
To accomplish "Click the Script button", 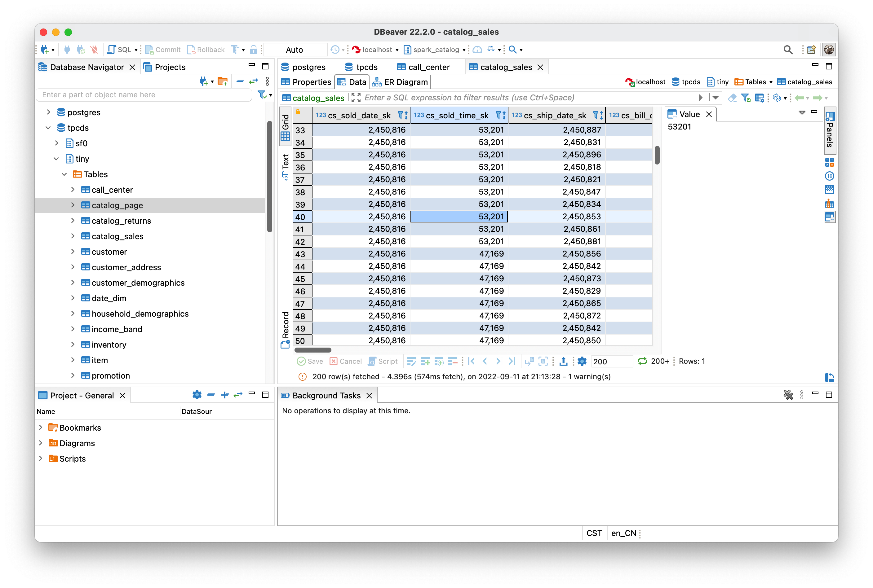I will click(383, 361).
